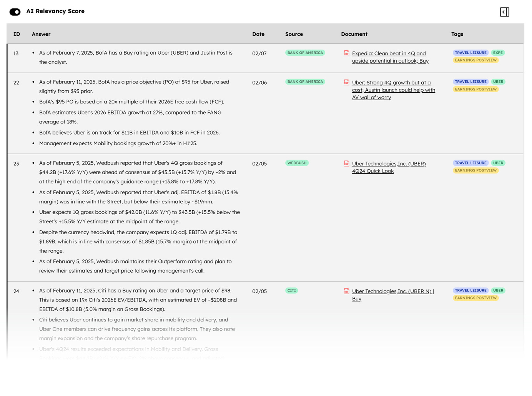Image resolution: width=532 pixels, height=396 pixels.
Task: Click the Document column header
Action: [354, 34]
